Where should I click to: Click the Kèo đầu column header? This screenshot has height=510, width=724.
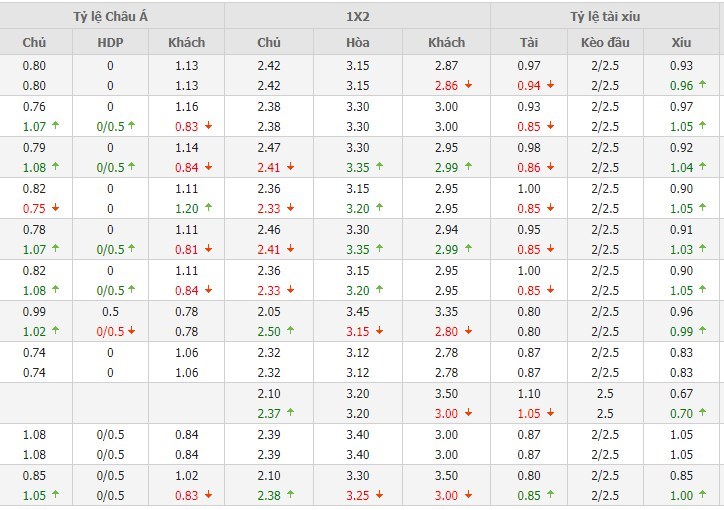click(x=605, y=42)
